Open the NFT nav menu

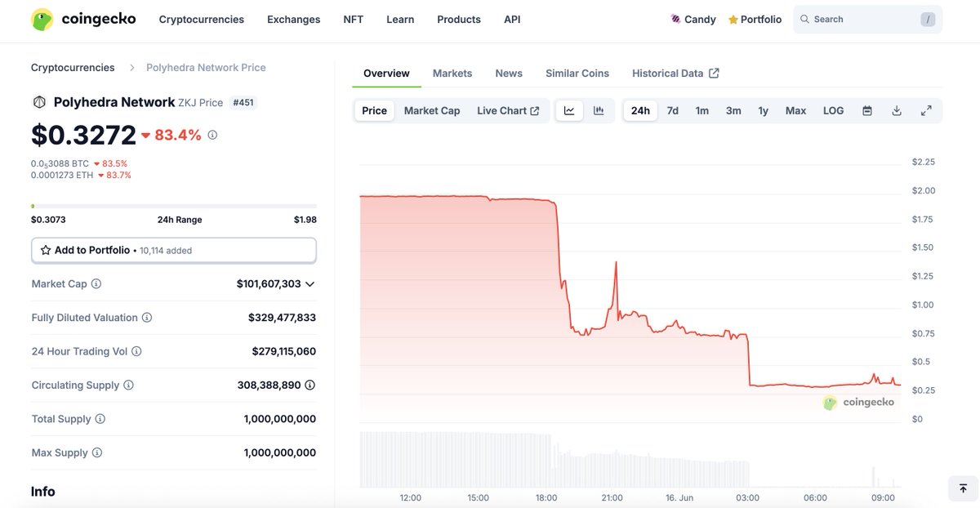[354, 19]
